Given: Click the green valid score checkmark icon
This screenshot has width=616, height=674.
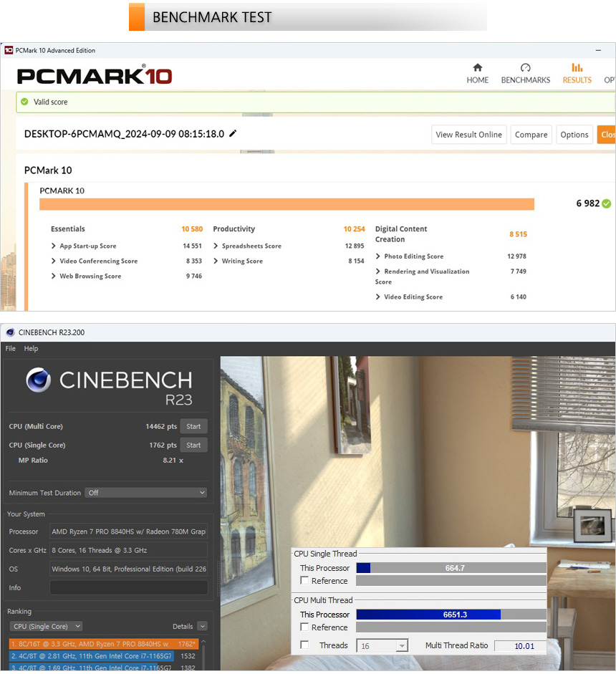Looking at the screenshot, I should click(25, 102).
